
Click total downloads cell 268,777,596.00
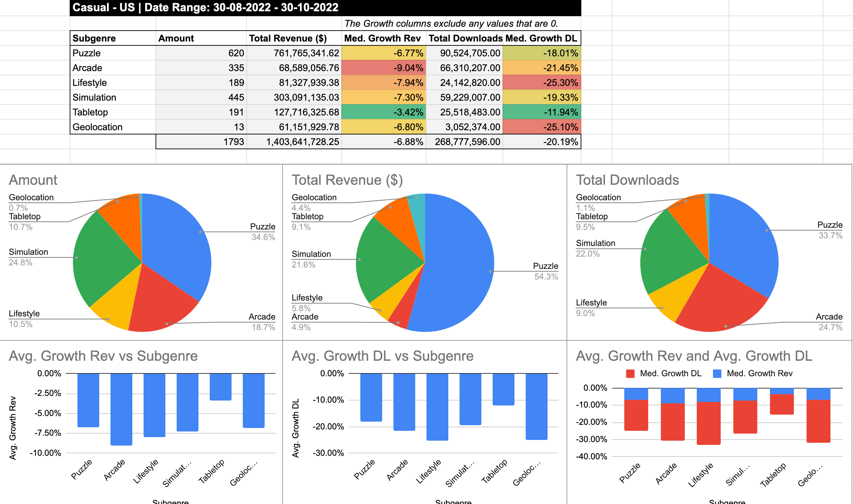465,142
